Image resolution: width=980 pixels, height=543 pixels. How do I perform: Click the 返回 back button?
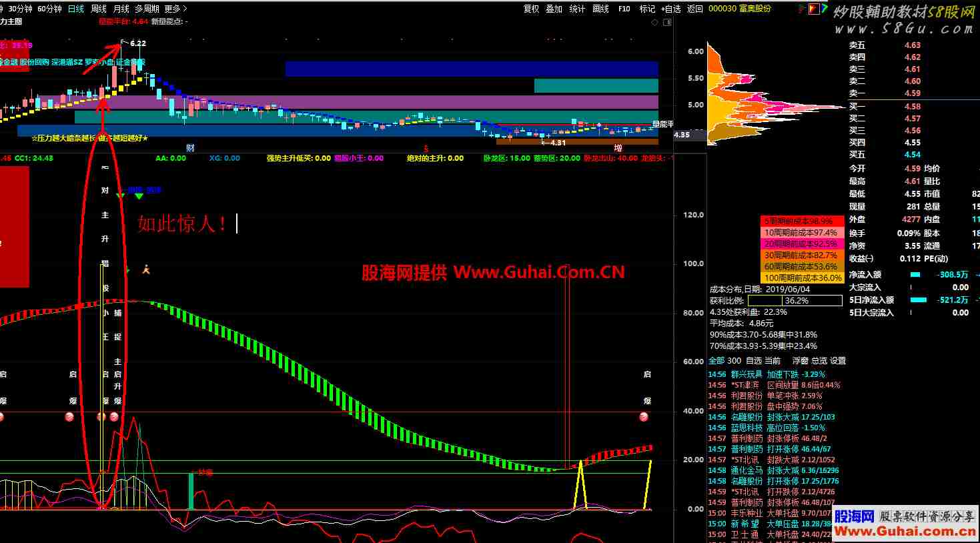click(695, 9)
